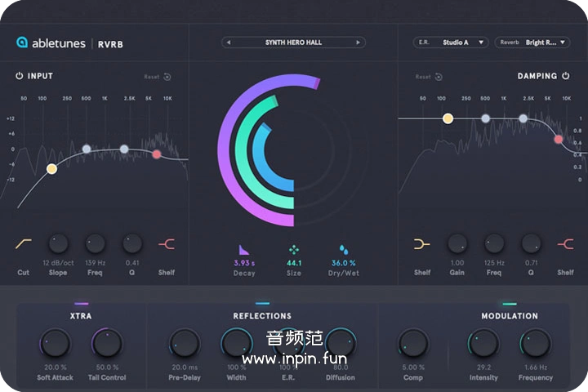Click the Size arrows icon

(x=294, y=249)
